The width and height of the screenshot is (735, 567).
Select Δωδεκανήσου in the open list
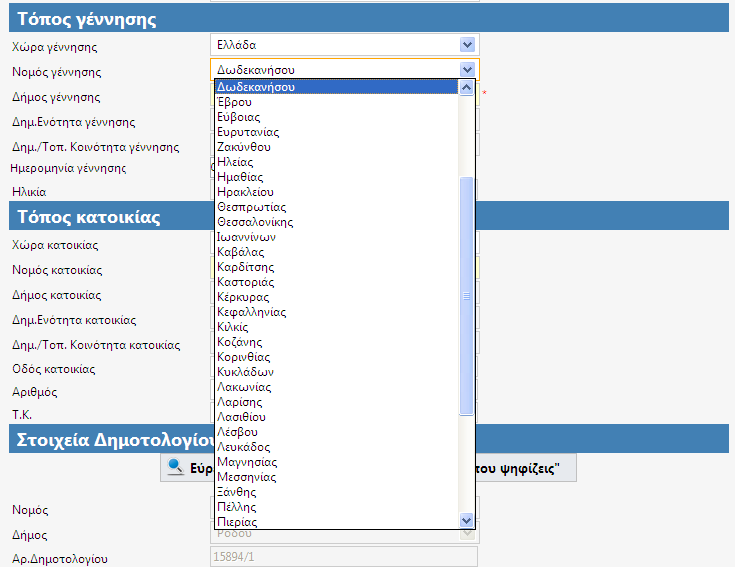click(x=336, y=87)
